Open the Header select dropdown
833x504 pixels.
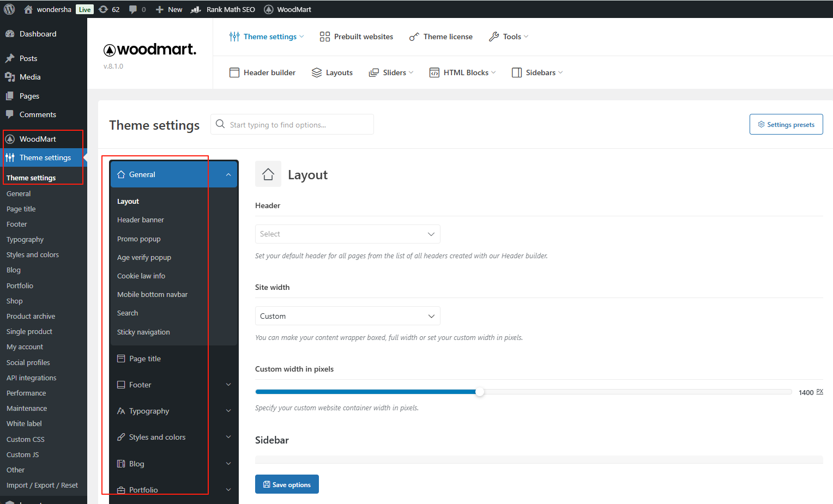click(347, 234)
